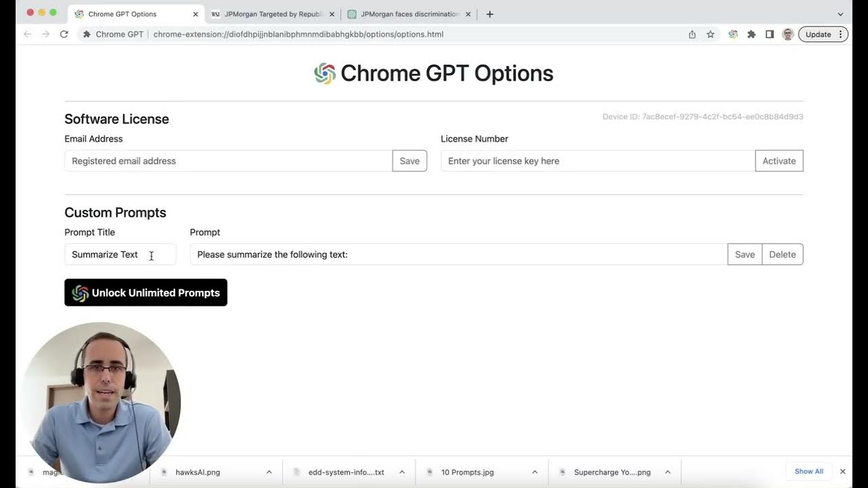Edit the Summarize Text prompt title

point(120,254)
